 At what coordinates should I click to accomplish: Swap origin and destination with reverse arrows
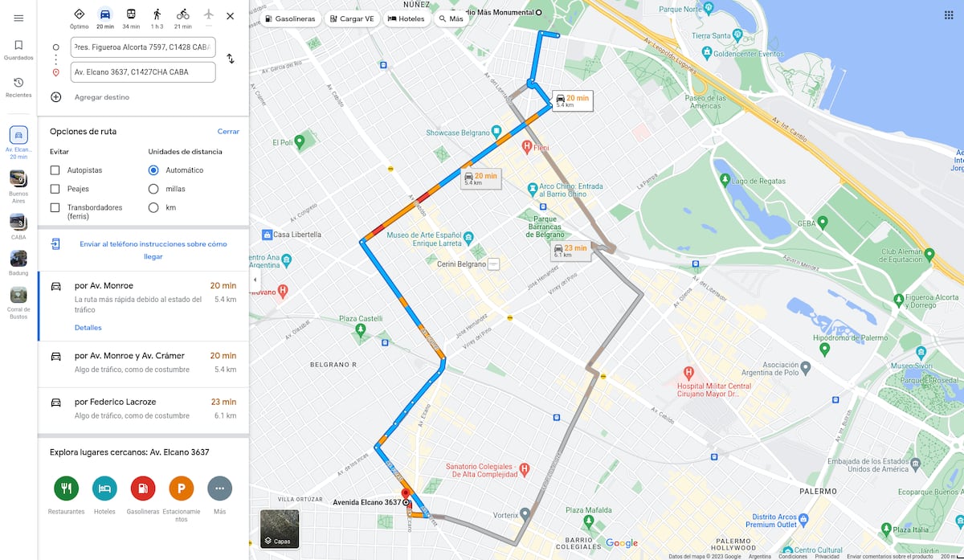231,59
